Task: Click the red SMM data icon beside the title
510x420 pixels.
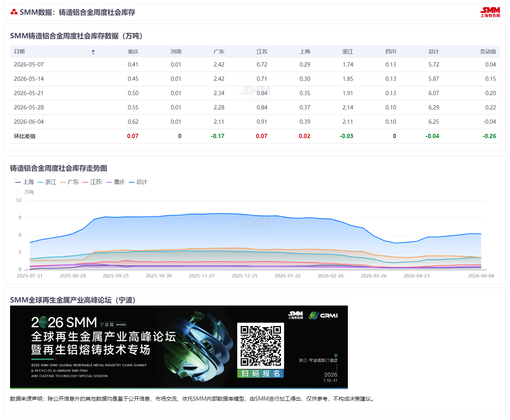Action: (14, 12)
